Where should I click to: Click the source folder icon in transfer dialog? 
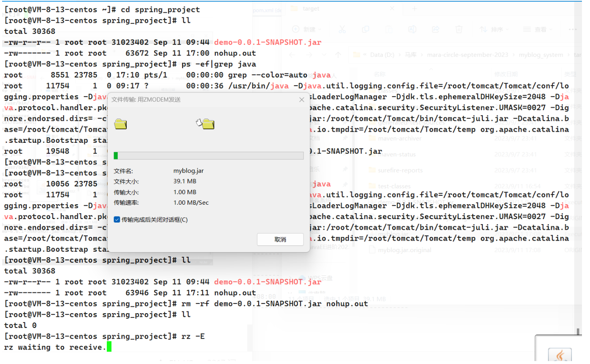(x=121, y=124)
